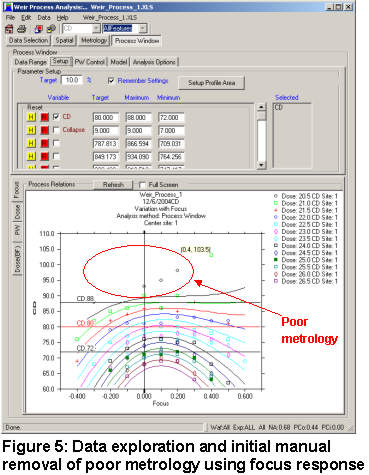Click the fourth toolbar icon beside CD dropdown
369x475 pixels.
pyautogui.click(x=51, y=29)
